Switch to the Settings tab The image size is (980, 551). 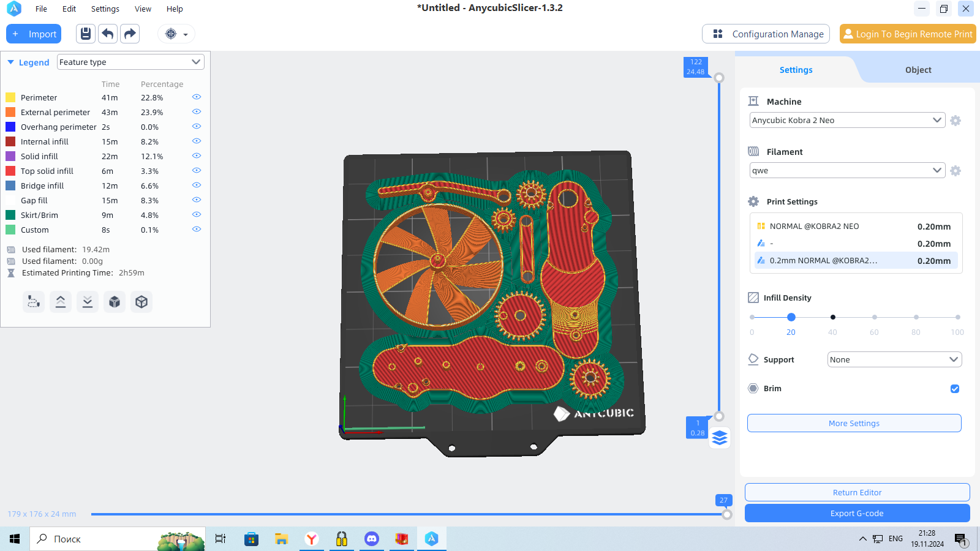point(796,70)
